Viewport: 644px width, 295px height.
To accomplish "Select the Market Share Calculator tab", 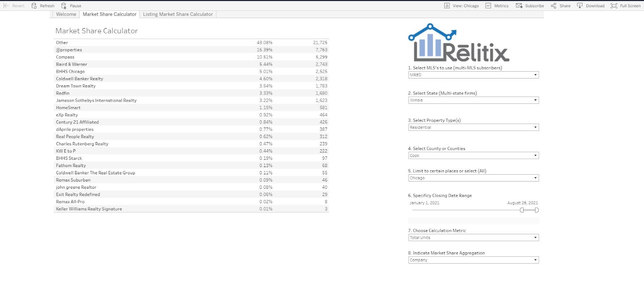I will point(109,14).
